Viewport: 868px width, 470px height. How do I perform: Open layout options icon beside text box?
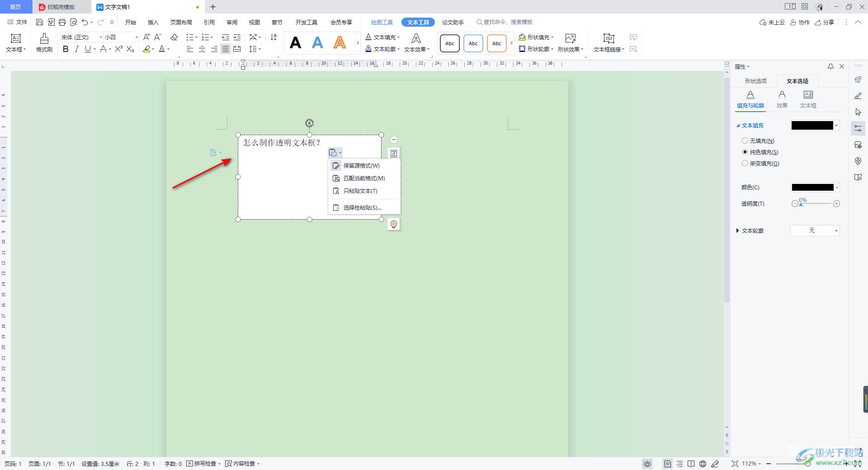pos(394,153)
